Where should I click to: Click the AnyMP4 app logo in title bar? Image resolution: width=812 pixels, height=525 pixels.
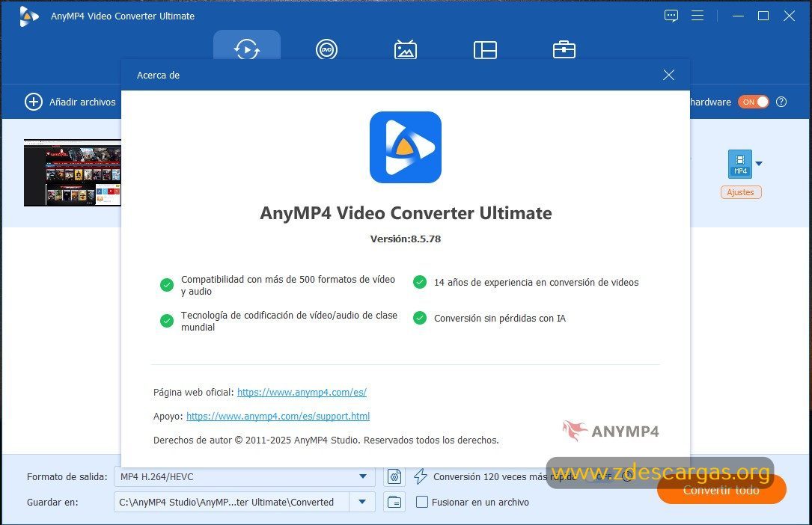(x=28, y=16)
